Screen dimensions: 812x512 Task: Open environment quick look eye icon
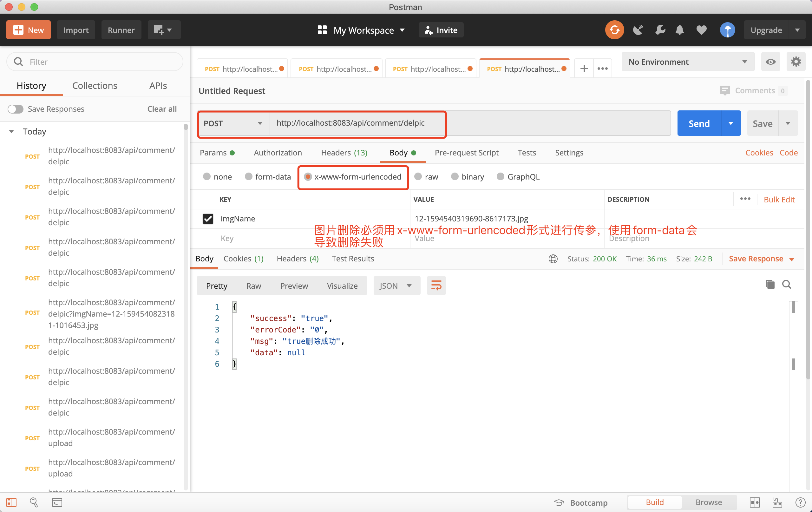770,62
